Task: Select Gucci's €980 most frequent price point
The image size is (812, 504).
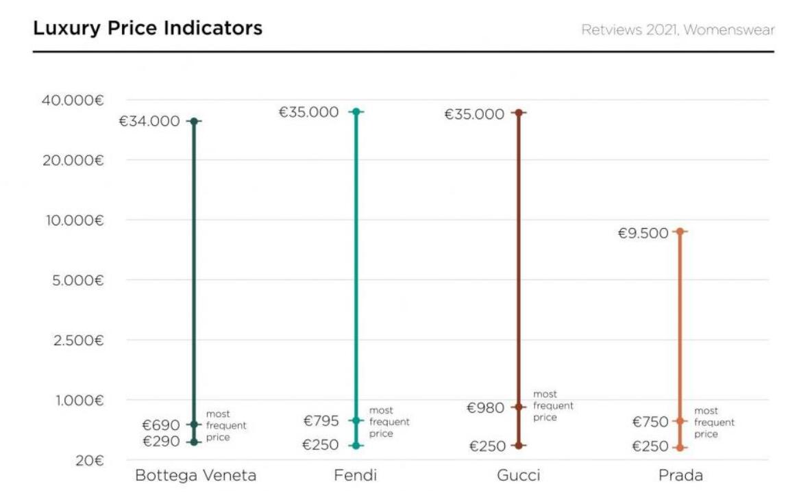Action: 519,407
